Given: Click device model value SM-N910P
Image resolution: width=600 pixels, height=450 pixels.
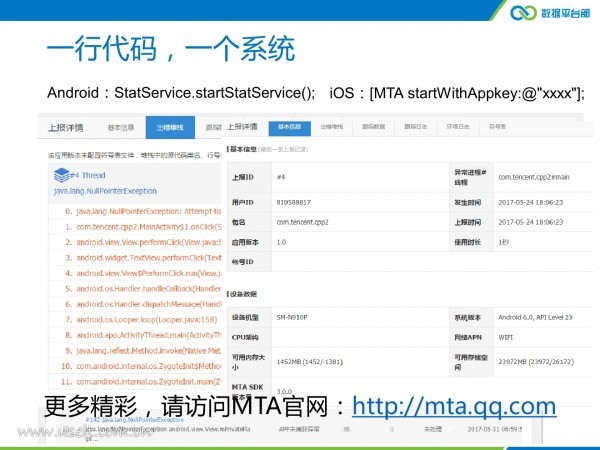Looking at the screenshot, I should (x=292, y=317).
